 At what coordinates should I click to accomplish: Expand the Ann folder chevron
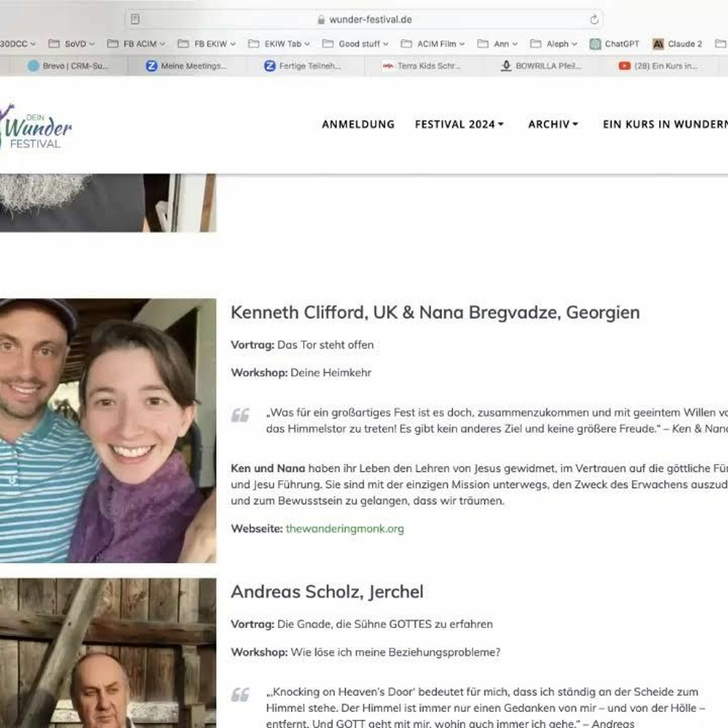515,44
